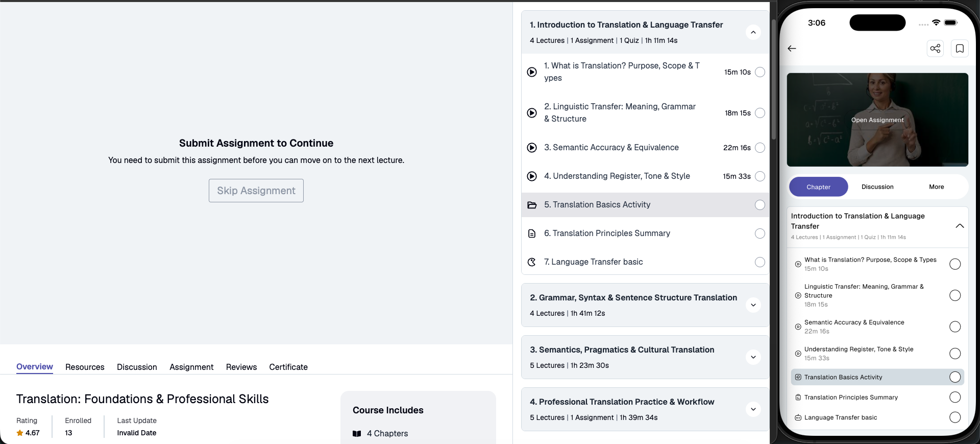
Task: Click folder icon of Translation Basics Activity
Action: click(x=532, y=205)
